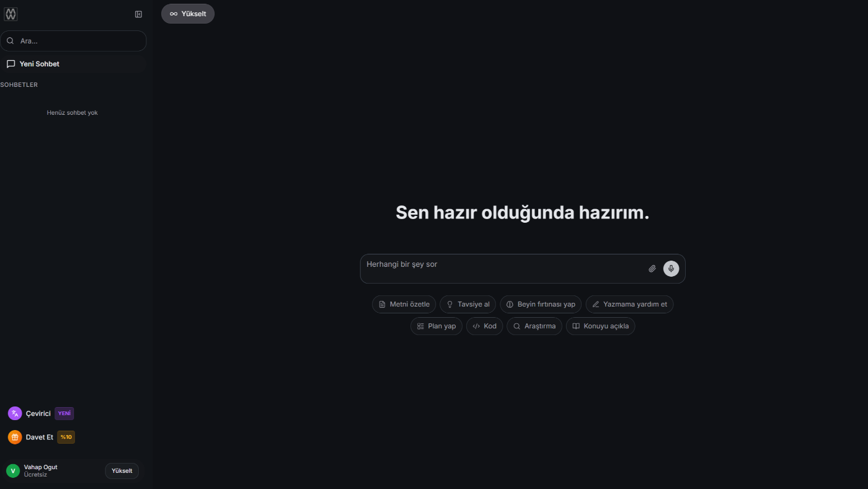Click the Kod suggestion chip

(x=484, y=326)
